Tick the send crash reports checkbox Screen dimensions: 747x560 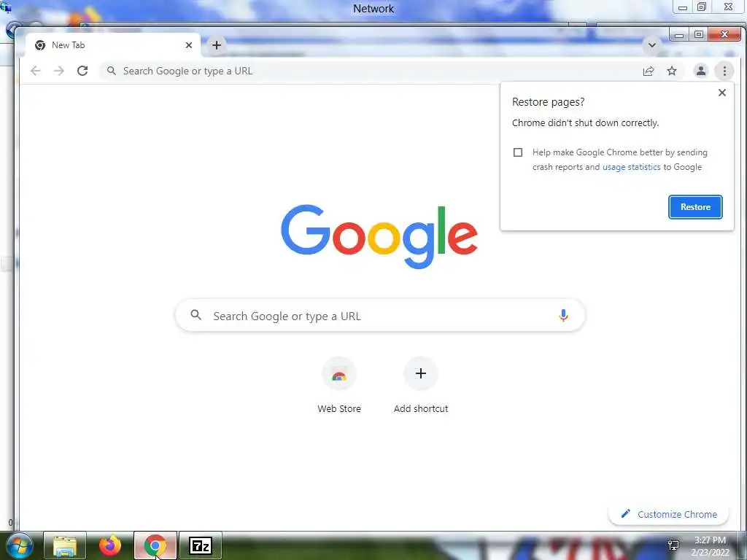click(x=518, y=152)
